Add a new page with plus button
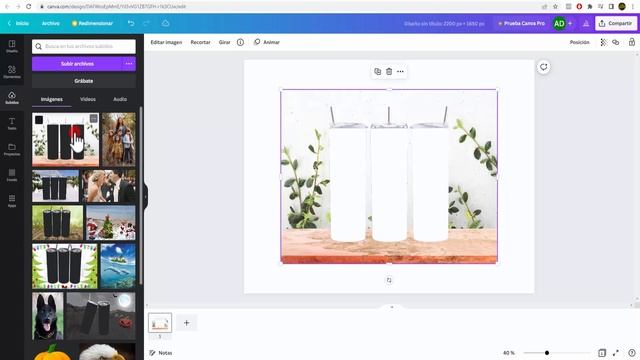Image resolution: width=640 pixels, height=360 pixels. (187, 323)
